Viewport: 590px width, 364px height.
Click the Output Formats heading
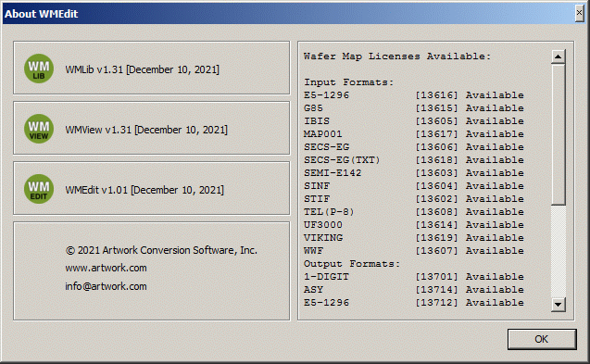(352, 264)
